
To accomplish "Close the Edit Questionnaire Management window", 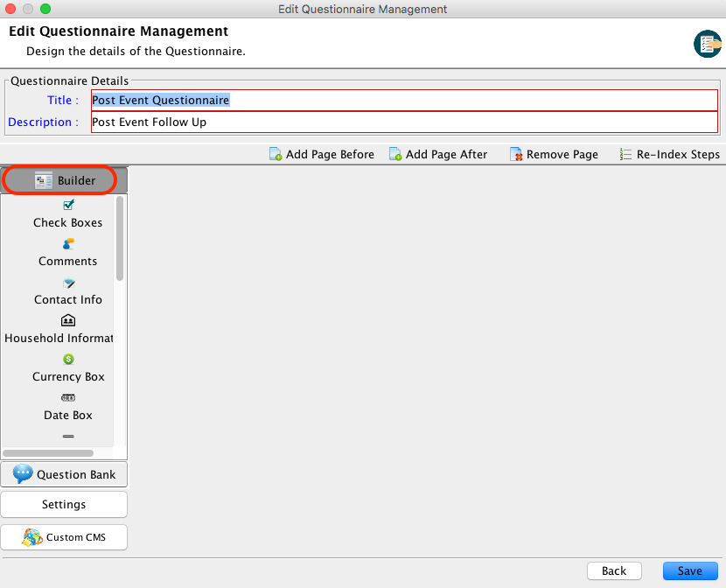I will tap(10, 9).
